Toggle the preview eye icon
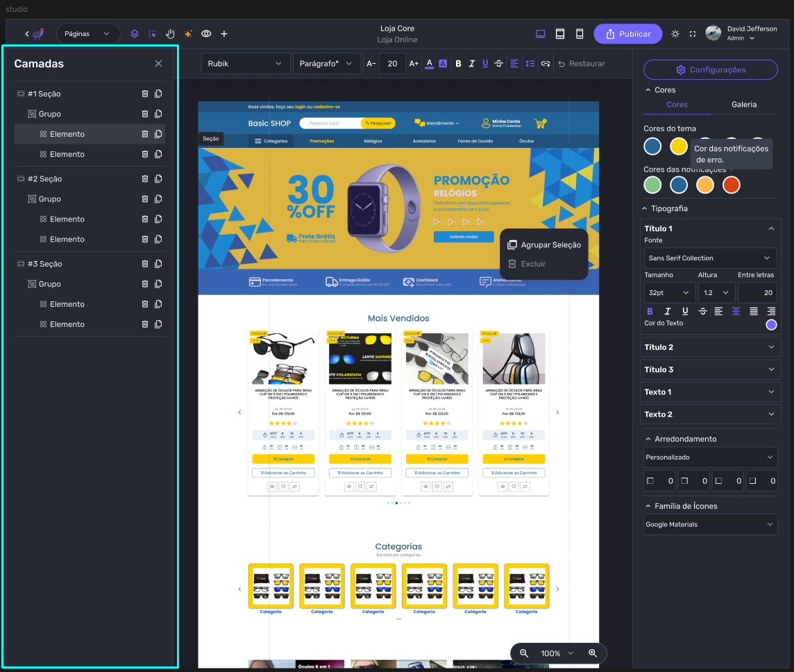This screenshot has height=672, width=794. pyautogui.click(x=206, y=33)
